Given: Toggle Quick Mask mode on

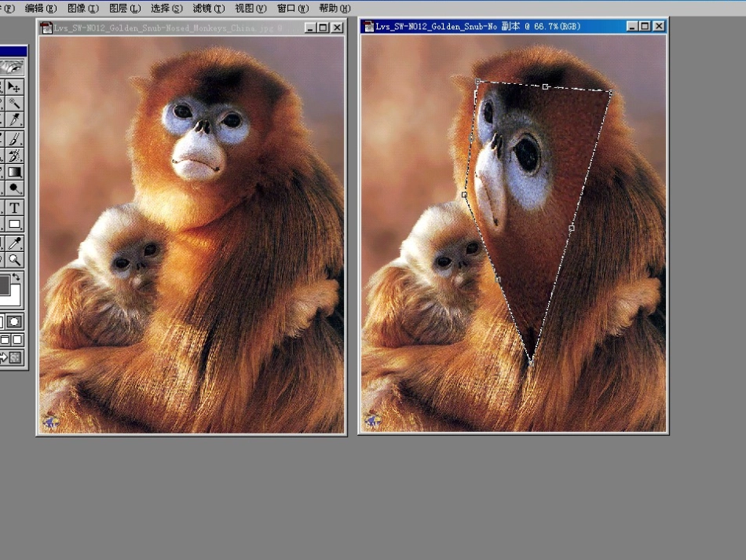Looking at the screenshot, I should point(16,321).
